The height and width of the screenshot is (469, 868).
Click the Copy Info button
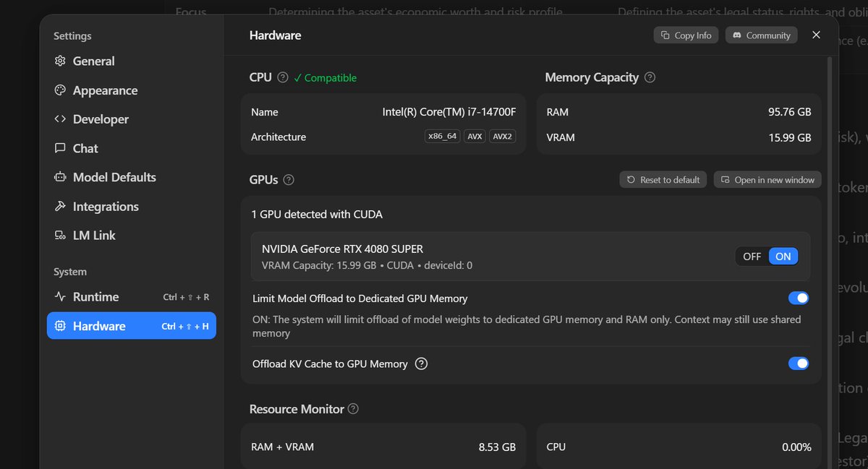(686, 35)
